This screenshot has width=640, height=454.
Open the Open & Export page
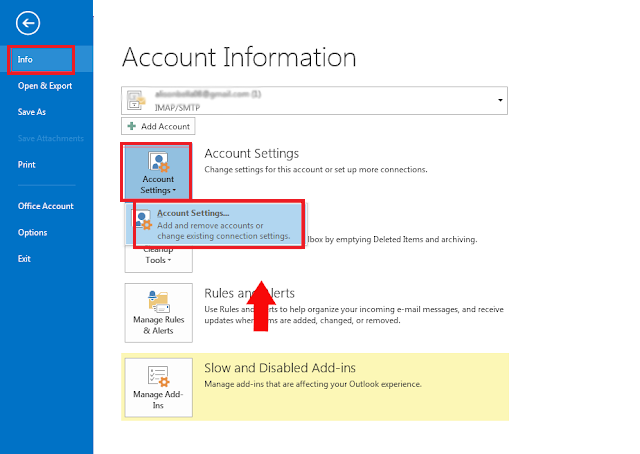45,86
